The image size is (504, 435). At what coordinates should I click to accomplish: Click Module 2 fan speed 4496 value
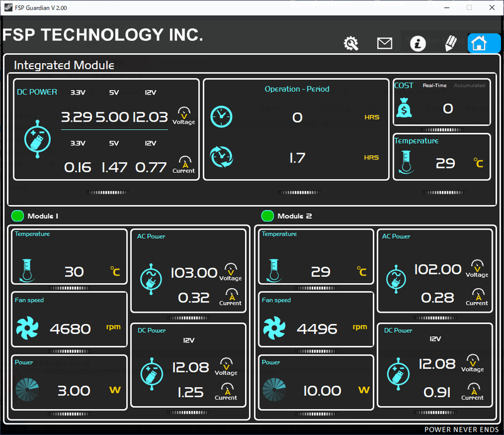tap(318, 329)
